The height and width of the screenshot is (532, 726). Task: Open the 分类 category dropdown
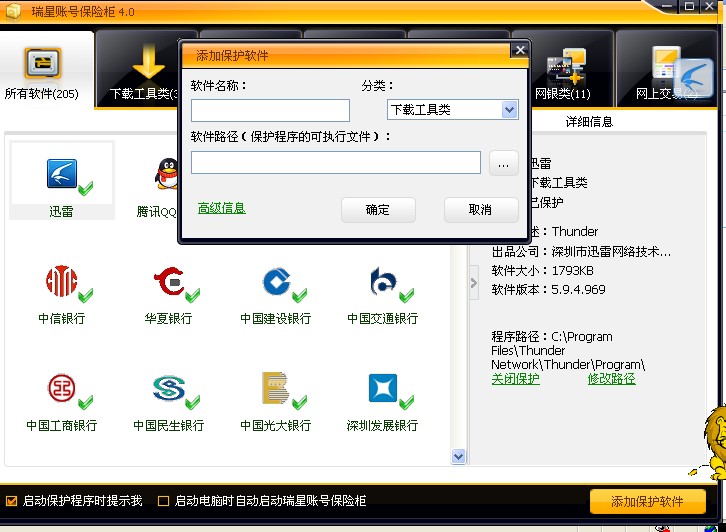point(453,110)
